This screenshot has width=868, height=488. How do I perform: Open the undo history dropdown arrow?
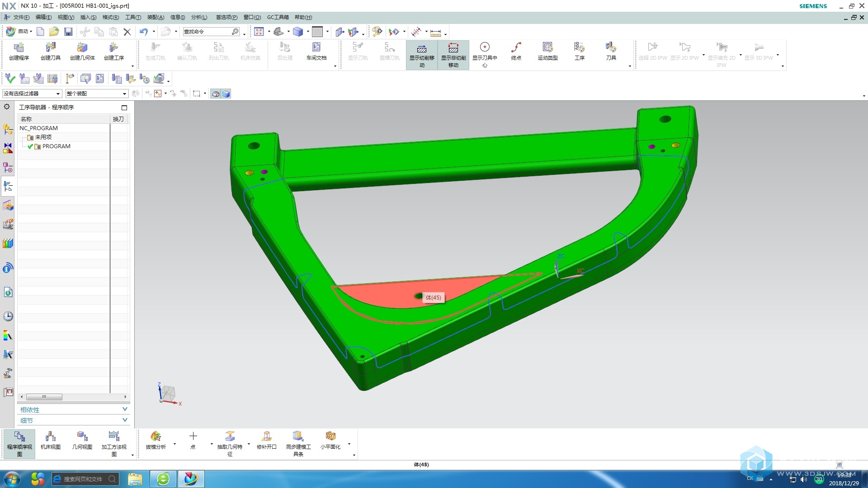tap(154, 32)
